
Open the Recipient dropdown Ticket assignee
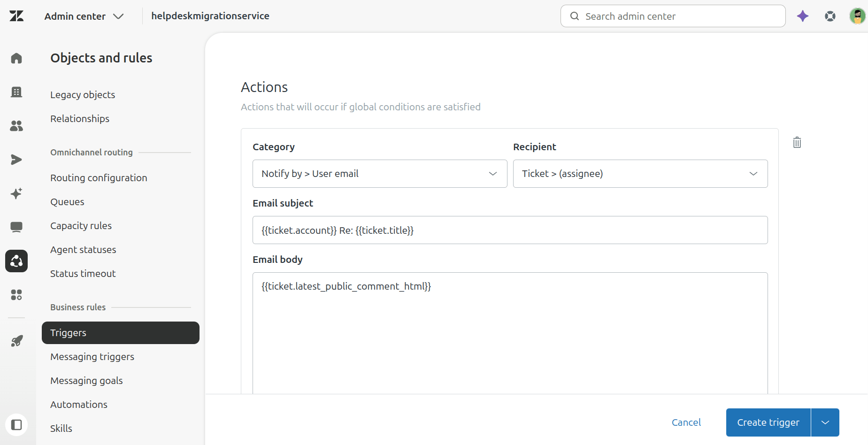640,174
